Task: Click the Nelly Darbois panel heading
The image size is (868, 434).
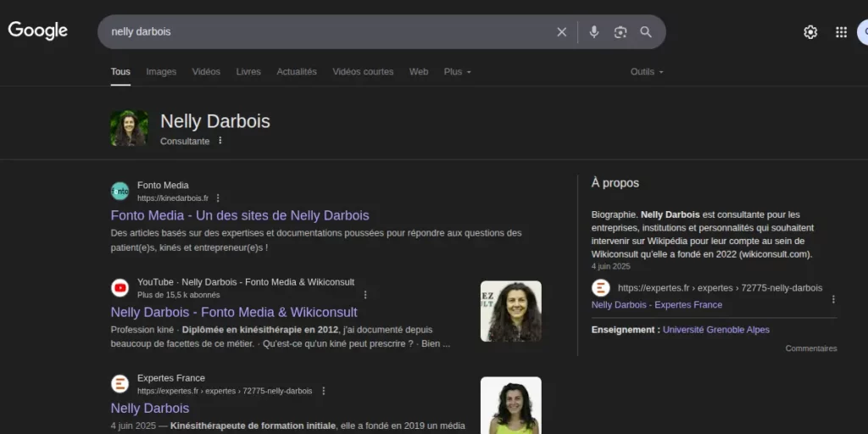Action: pos(215,121)
